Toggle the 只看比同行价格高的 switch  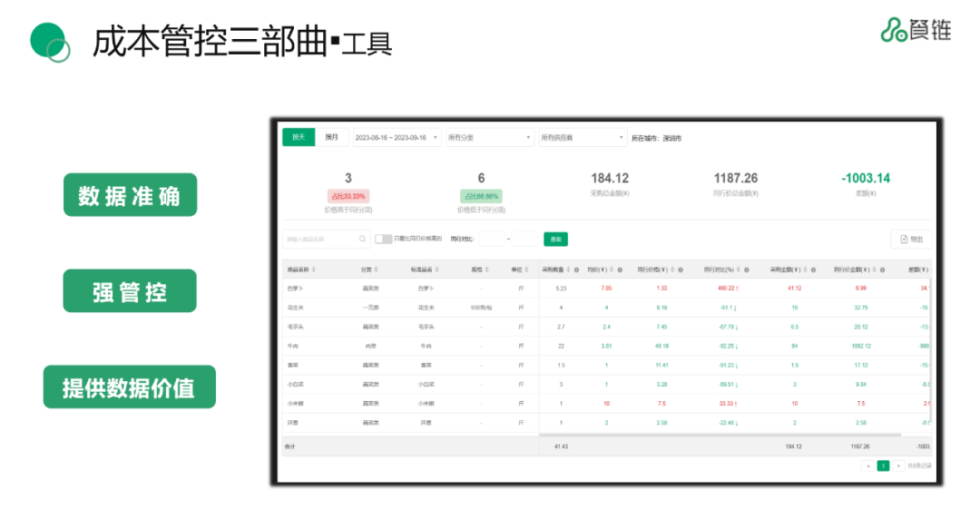click(x=384, y=239)
